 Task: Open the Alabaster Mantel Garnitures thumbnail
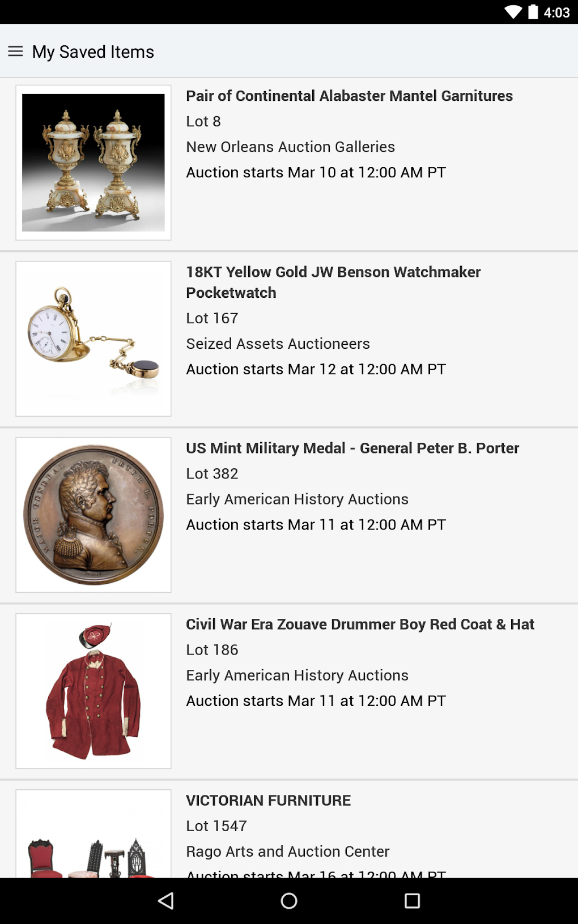[93, 162]
